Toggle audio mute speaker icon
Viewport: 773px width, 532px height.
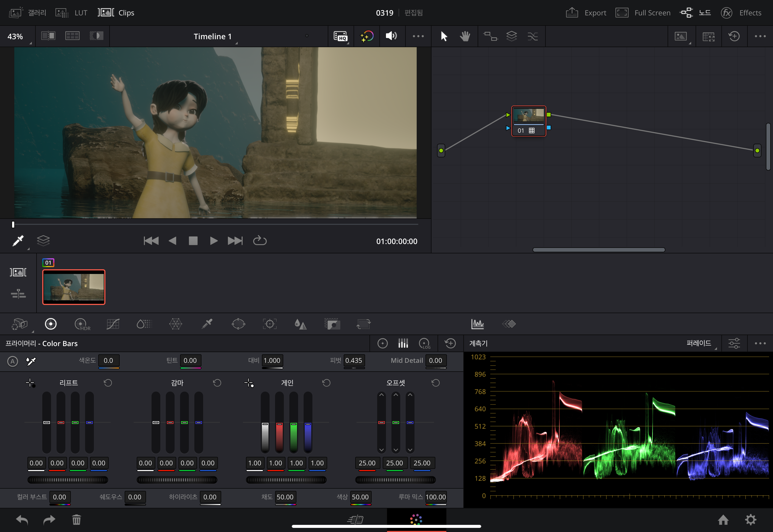coord(391,36)
